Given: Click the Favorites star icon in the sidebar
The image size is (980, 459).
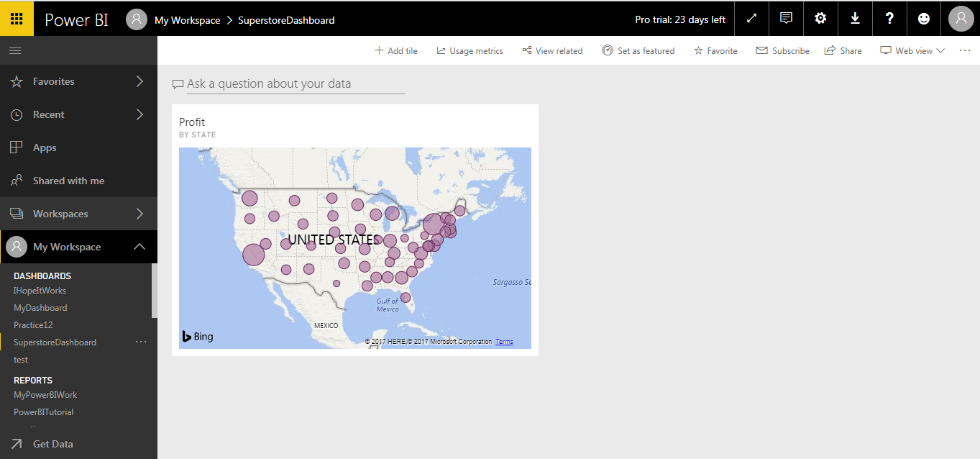Looking at the screenshot, I should point(16,82).
